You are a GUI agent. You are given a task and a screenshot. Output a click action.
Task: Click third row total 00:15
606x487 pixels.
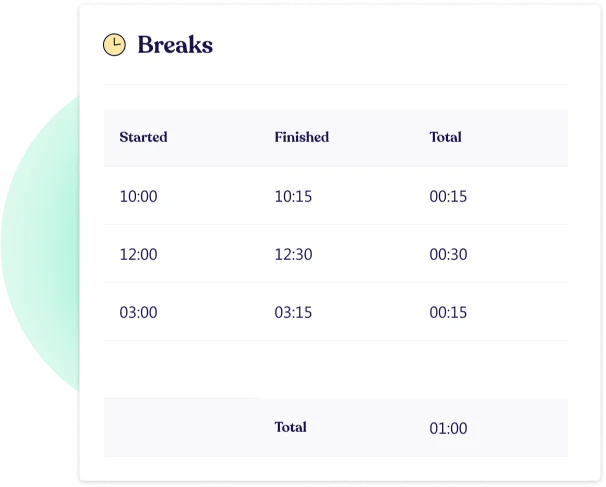[448, 312]
